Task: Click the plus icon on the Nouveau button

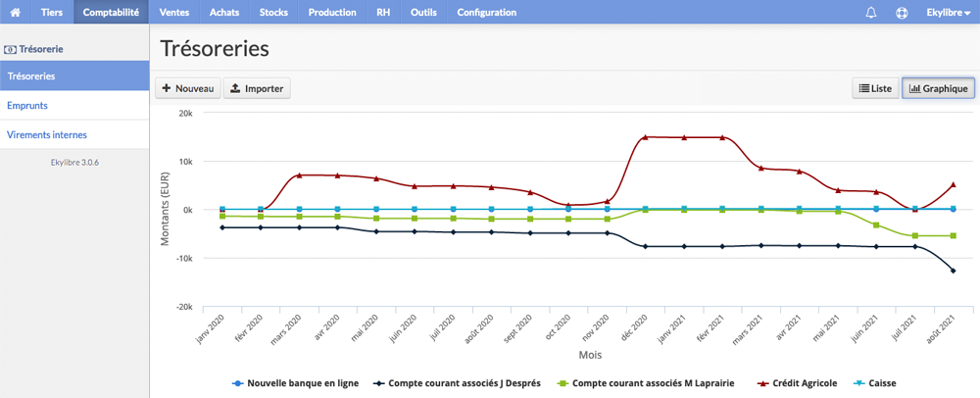Action: point(167,89)
